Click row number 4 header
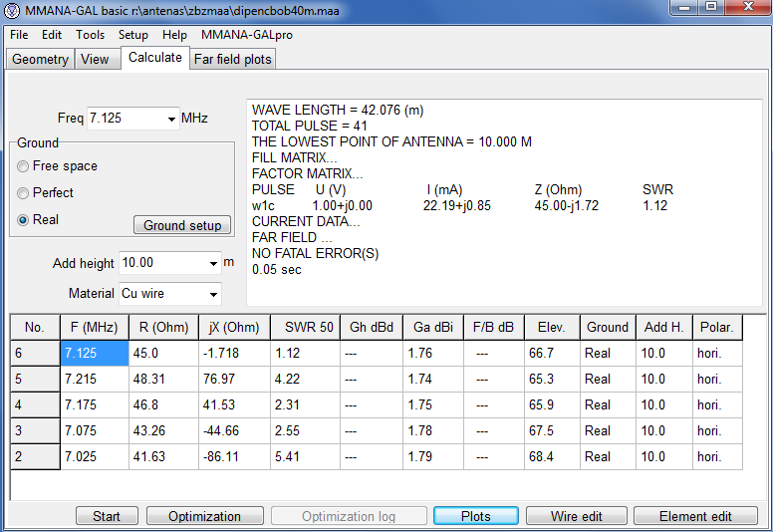Screen dimensions: 773x532 point(35,404)
